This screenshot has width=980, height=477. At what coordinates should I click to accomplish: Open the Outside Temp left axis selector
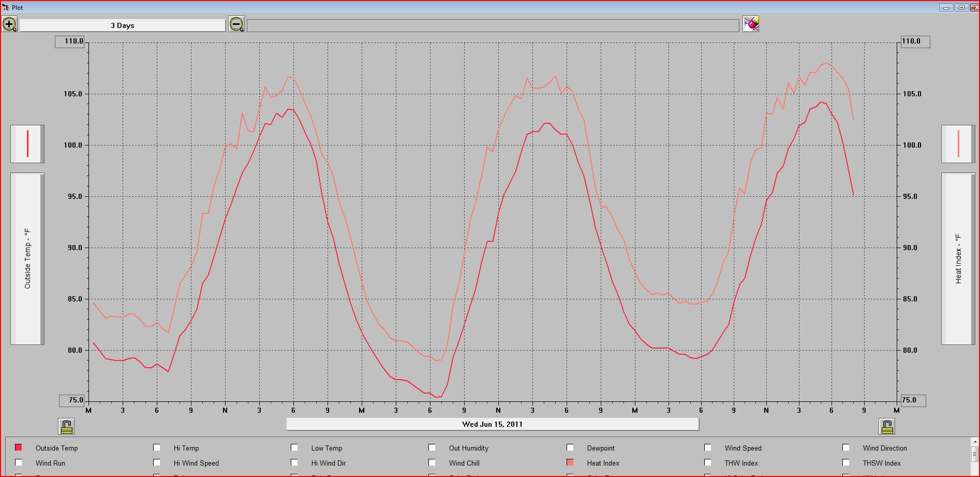[x=27, y=258]
